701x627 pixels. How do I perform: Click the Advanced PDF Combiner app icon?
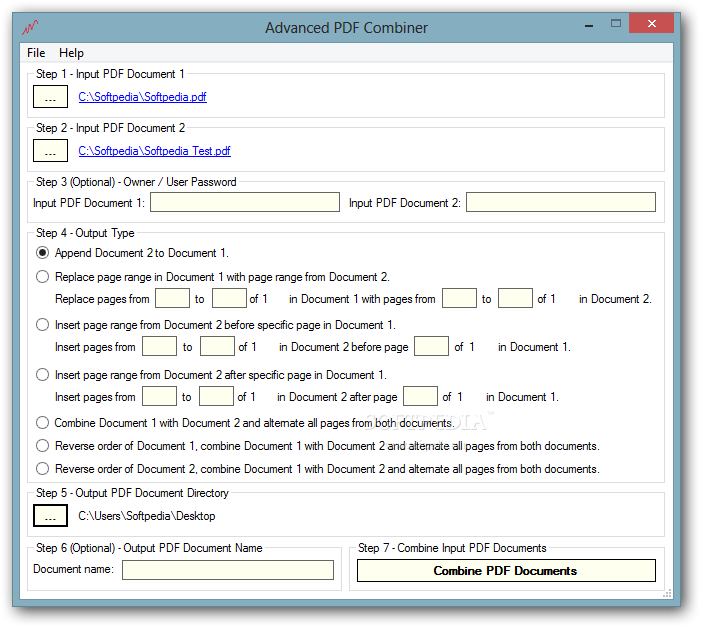point(30,27)
